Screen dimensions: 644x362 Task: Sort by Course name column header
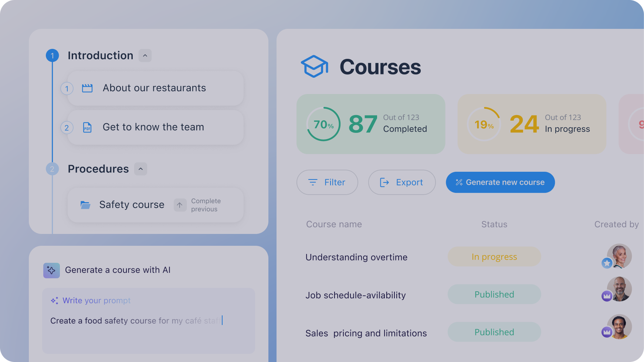tap(334, 224)
